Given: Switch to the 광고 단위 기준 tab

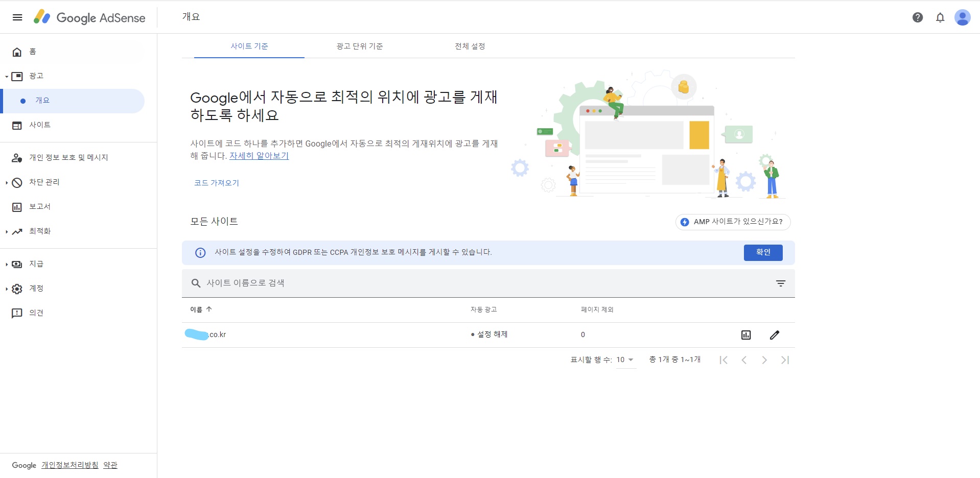Looking at the screenshot, I should 360,46.
